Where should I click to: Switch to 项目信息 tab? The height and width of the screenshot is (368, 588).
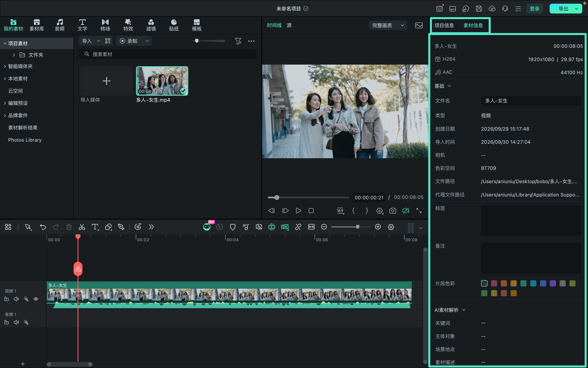(444, 25)
